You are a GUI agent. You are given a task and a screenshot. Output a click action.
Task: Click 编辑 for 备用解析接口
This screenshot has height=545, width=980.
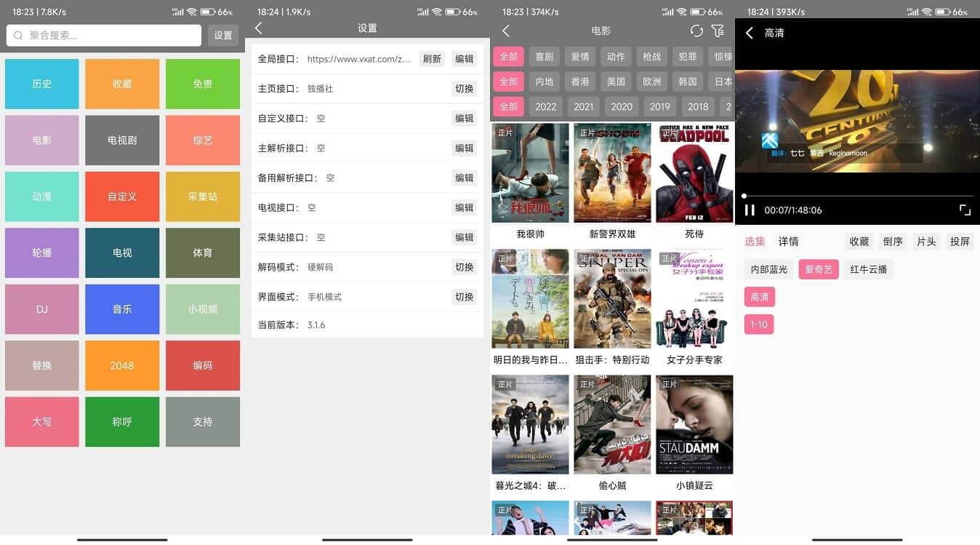[464, 178]
